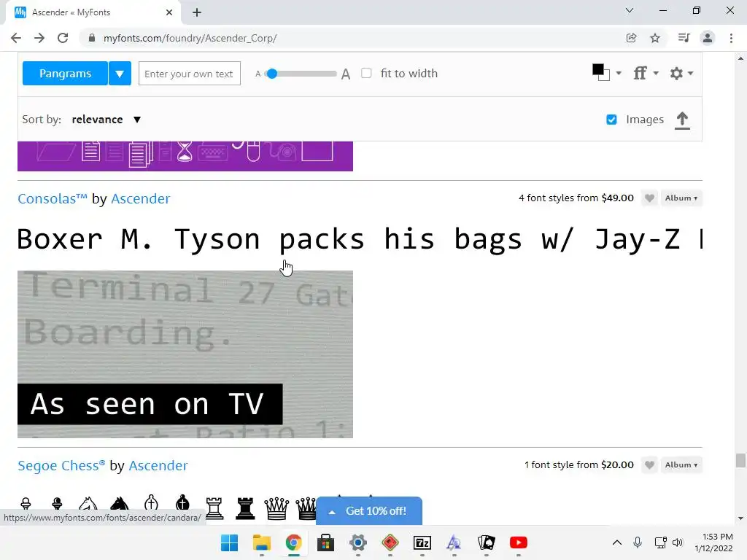Show hidden system tray icons
This screenshot has height=560, width=747.
point(617,542)
